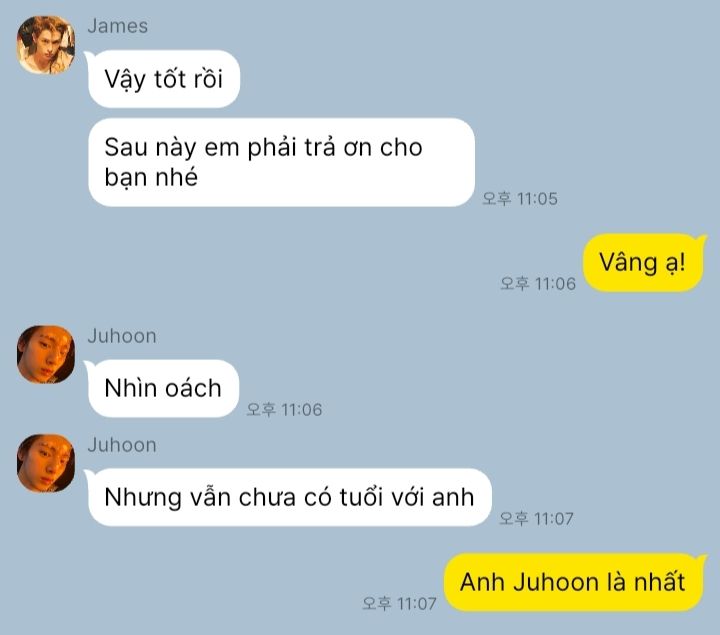The height and width of the screenshot is (635, 720).
Task: Select the yellow "Vâng ạ!" bubble
Action: click(643, 263)
